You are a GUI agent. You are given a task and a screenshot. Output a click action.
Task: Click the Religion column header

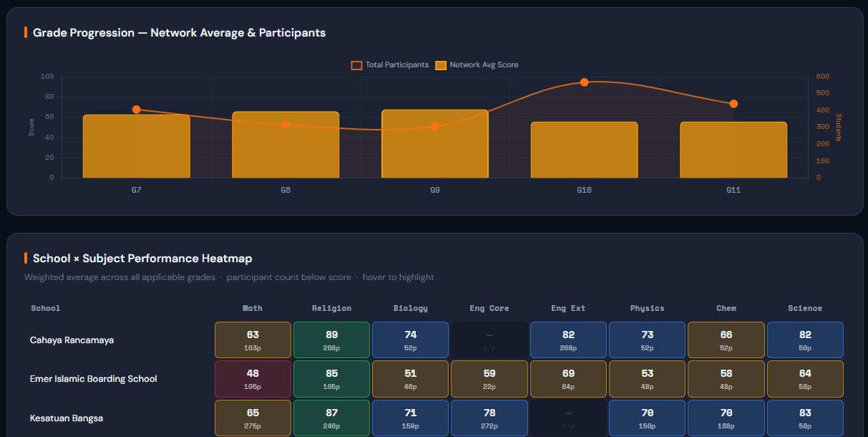[331, 308]
